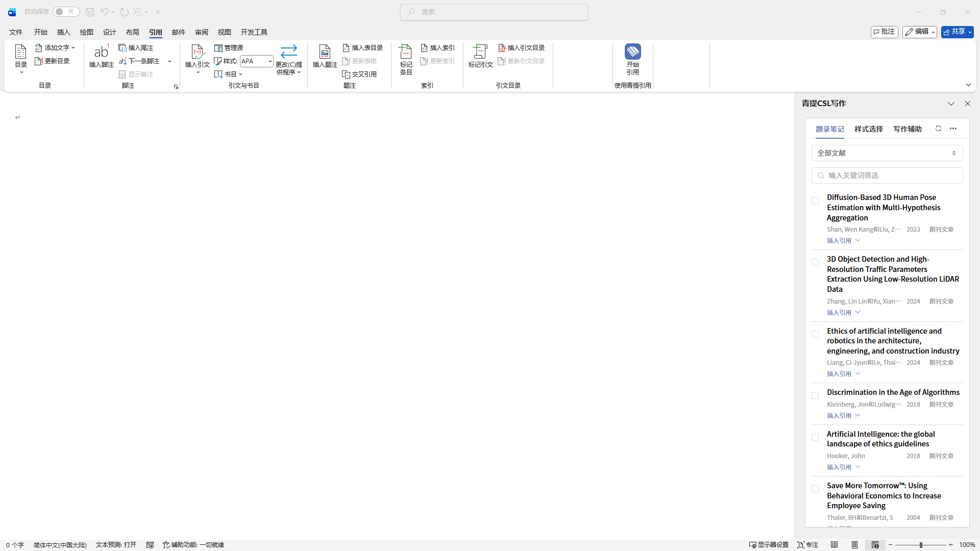Tick the checkbox for the Hooker ethics guidelines article
980x551 pixels.
pos(815,437)
